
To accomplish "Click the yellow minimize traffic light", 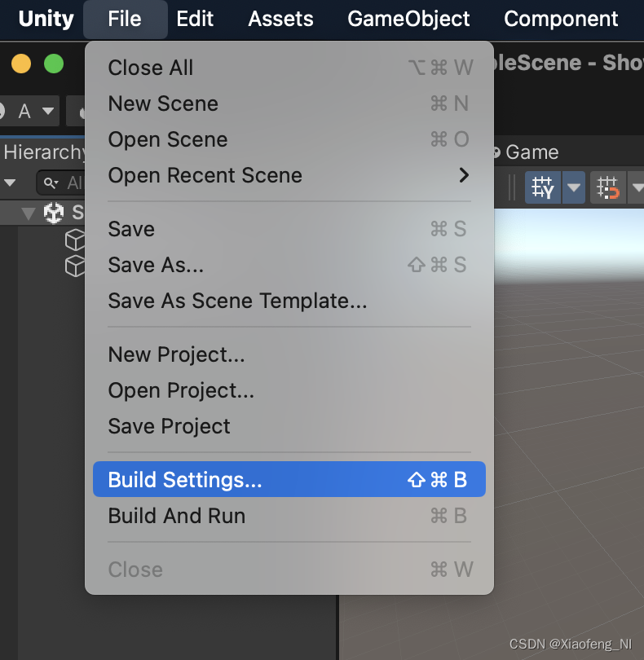I will click(20, 63).
